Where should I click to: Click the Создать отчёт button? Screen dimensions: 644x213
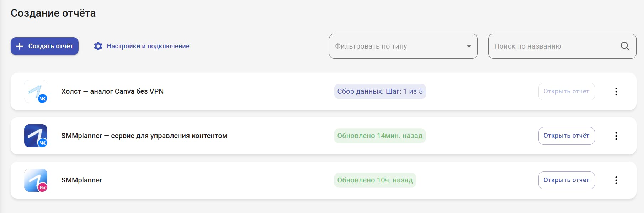pos(44,46)
